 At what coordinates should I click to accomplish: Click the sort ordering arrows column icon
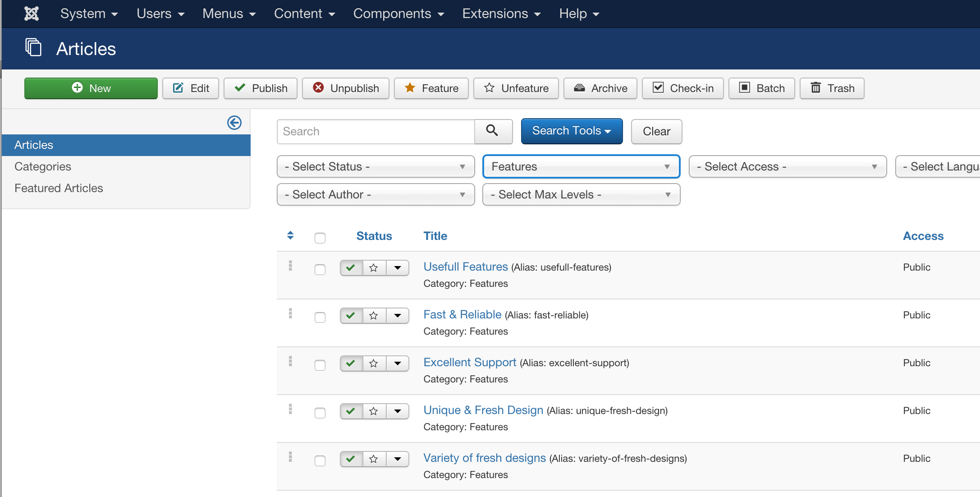coord(290,235)
